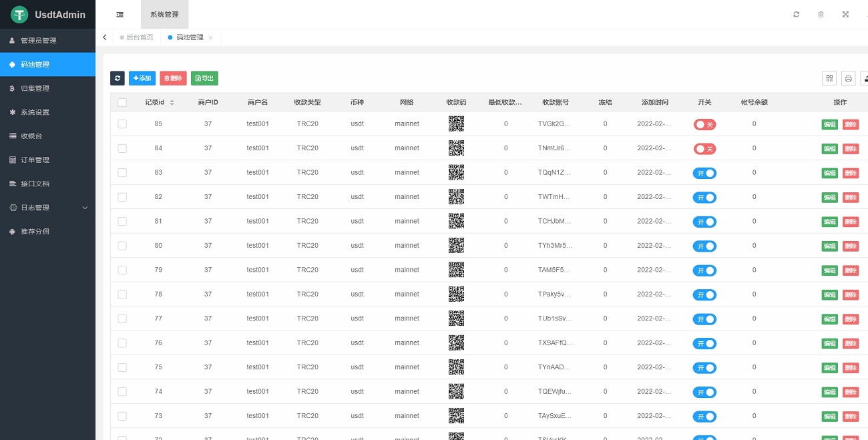This screenshot has width=868, height=440.
Task: Click the QR code for record 85
Action: [456, 124]
